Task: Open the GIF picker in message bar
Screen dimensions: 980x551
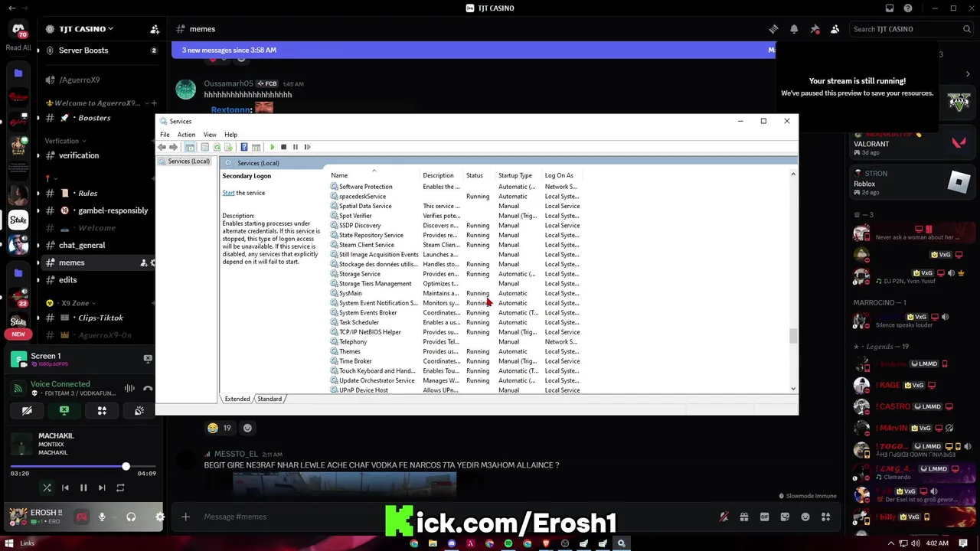Action: pyautogui.click(x=764, y=517)
